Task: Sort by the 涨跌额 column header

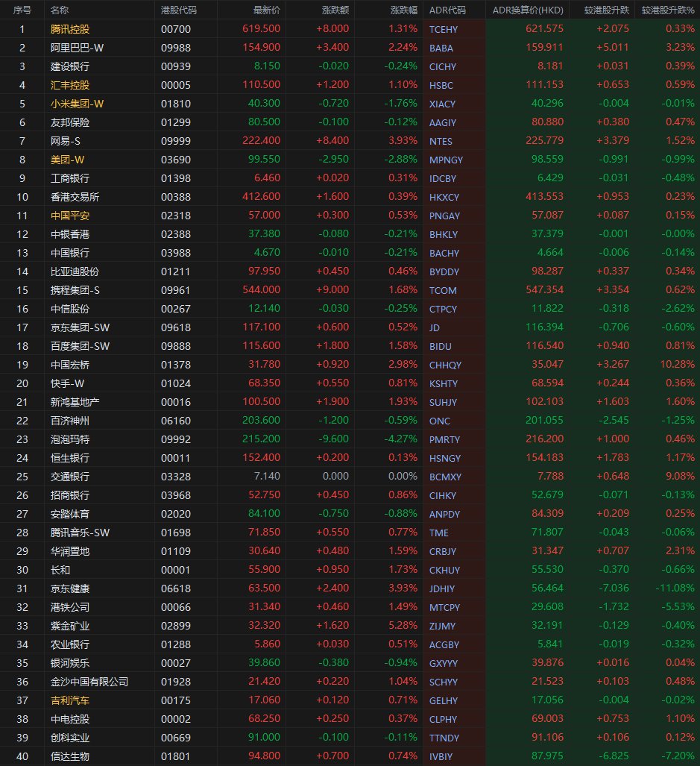Action: pyautogui.click(x=335, y=10)
